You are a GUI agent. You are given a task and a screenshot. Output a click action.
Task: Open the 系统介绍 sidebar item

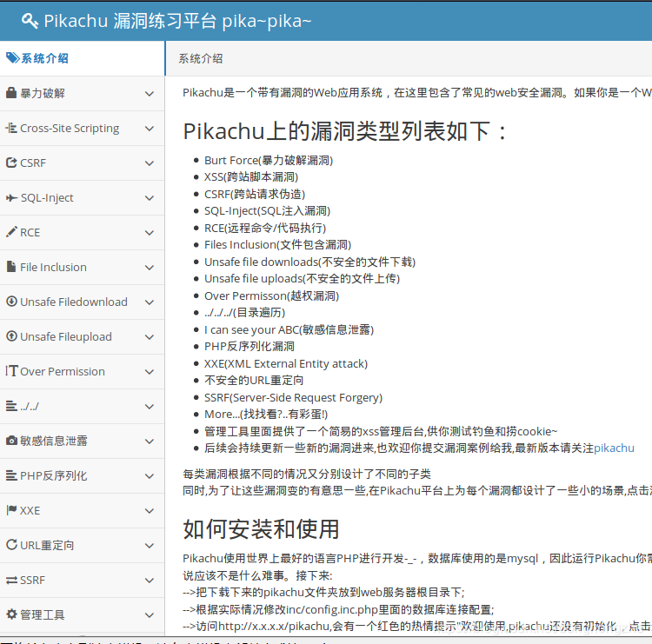tap(82, 58)
